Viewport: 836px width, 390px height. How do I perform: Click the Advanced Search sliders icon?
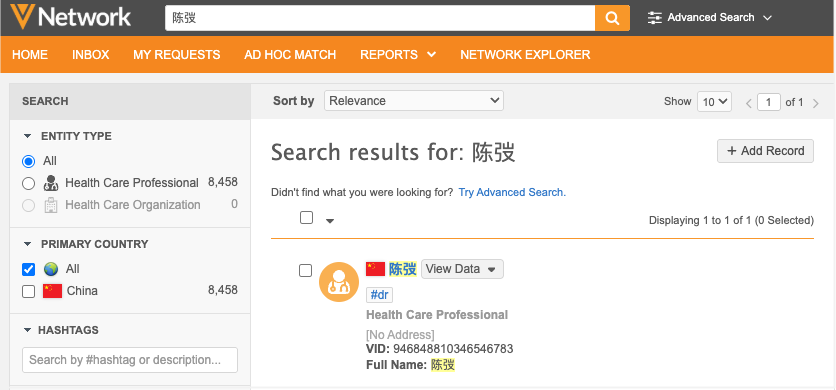(654, 18)
